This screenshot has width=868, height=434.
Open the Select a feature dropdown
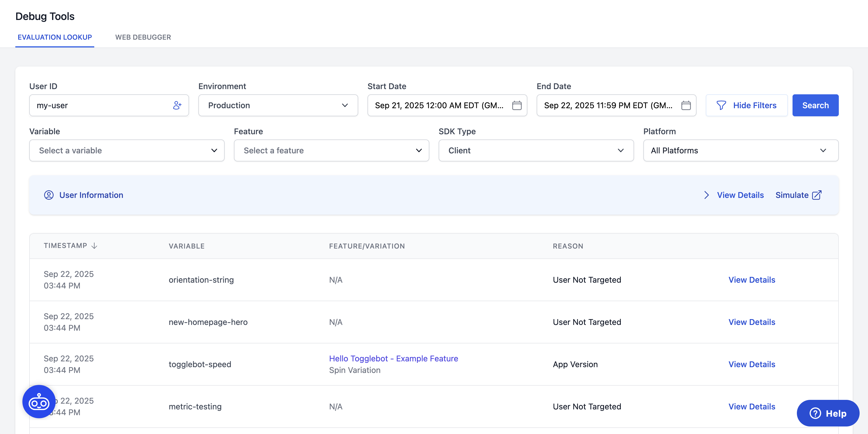point(331,150)
